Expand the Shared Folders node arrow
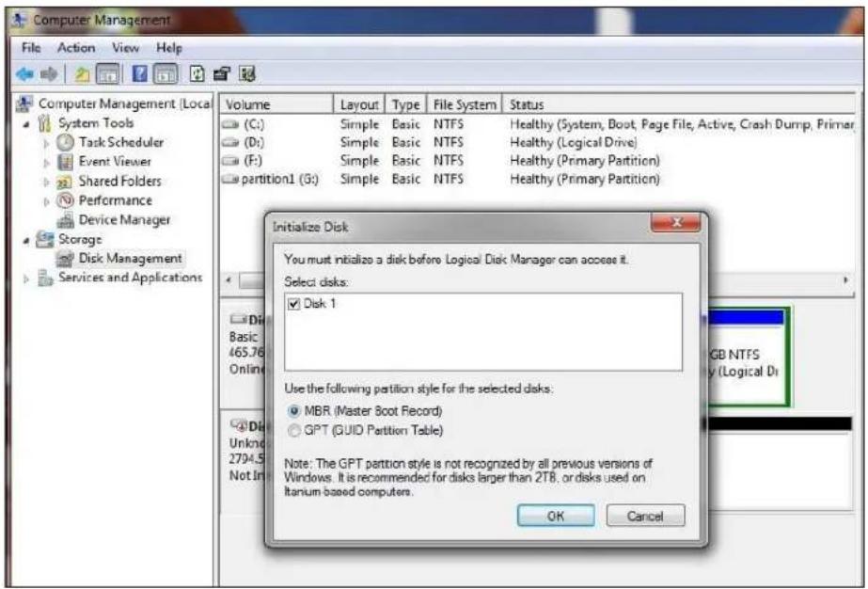The width and height of the screenshot is (868, 589). [x=47, y=183]
